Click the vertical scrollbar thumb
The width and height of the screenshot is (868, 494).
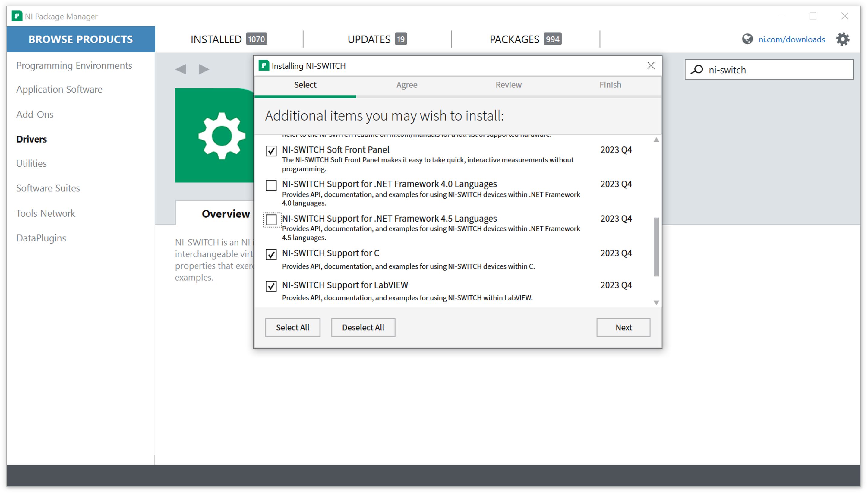pyautogui.click(x=656, y=247)
